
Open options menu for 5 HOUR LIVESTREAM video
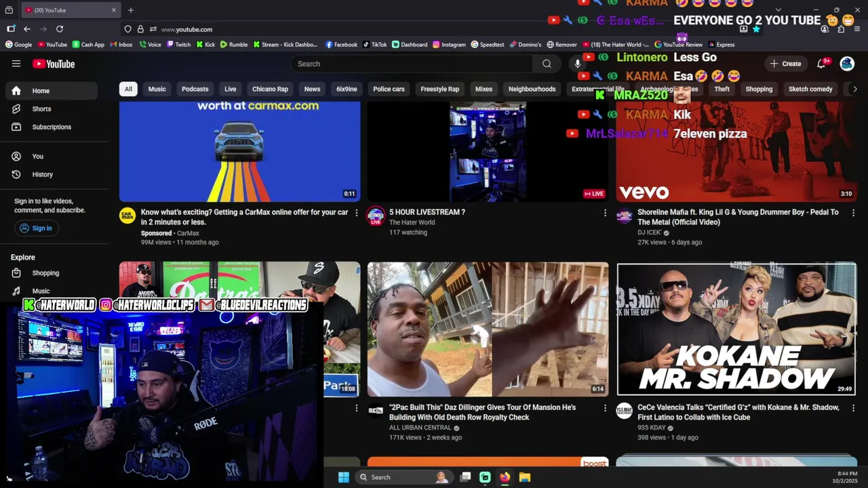(x=605, y=213)
